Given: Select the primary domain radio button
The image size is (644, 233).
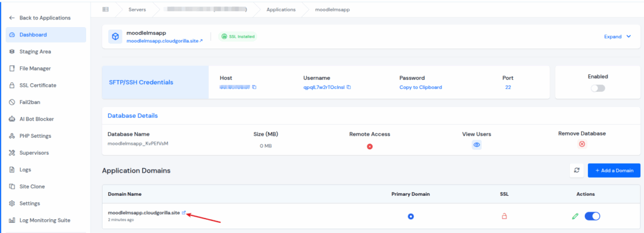Looking at the screenshot, I should click(x=411, y=216).
